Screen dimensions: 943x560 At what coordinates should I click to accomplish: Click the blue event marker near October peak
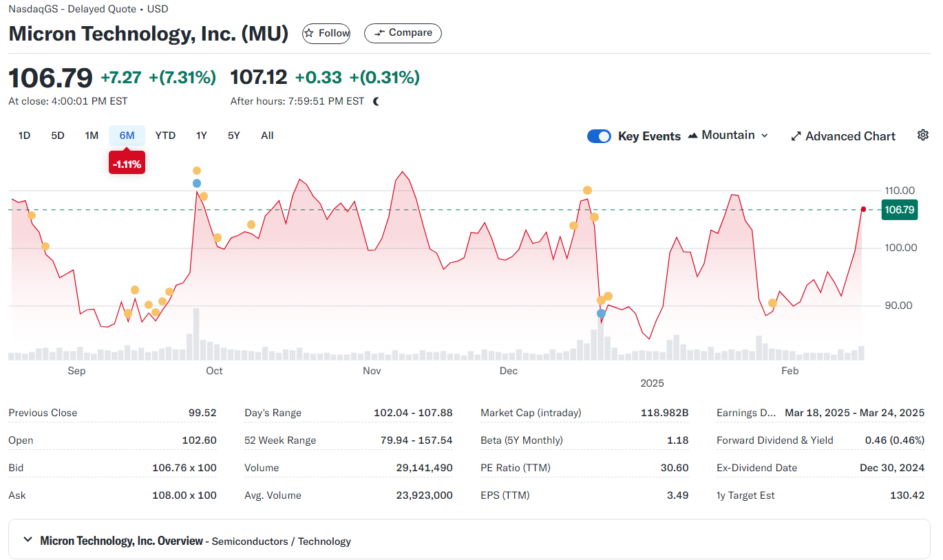(197, 183)
